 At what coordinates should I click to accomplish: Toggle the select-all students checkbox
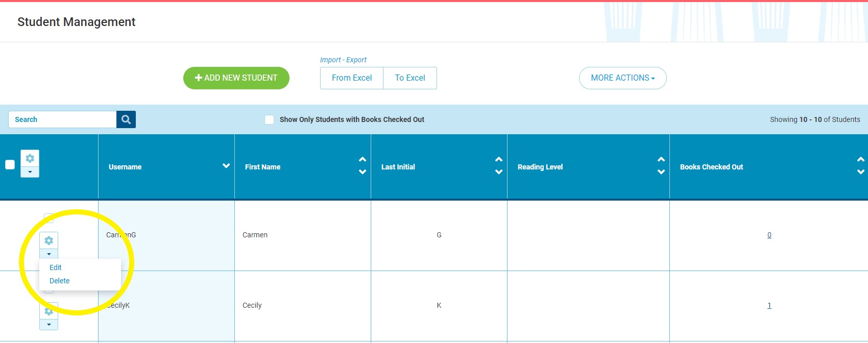(10, 164)
